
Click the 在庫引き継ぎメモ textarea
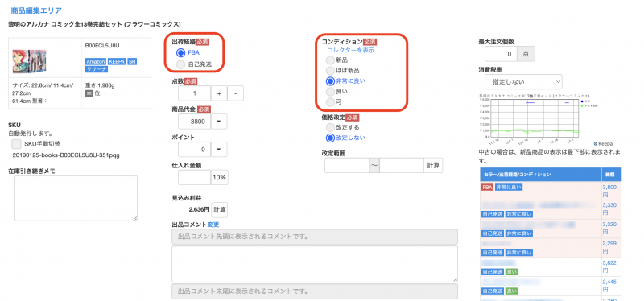[x=76, y=198]
